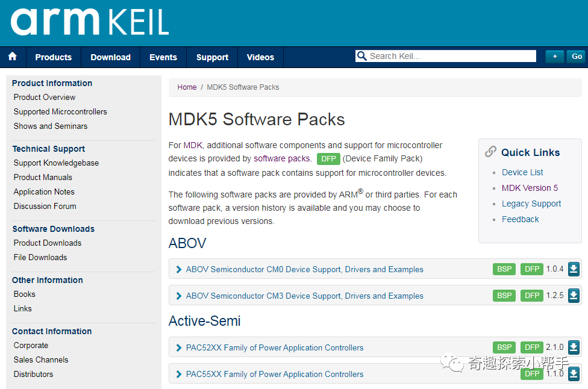This screenshot has width=588, height=389.
Task: Open Product Manuals in sidebar
Action: [43, 177]
